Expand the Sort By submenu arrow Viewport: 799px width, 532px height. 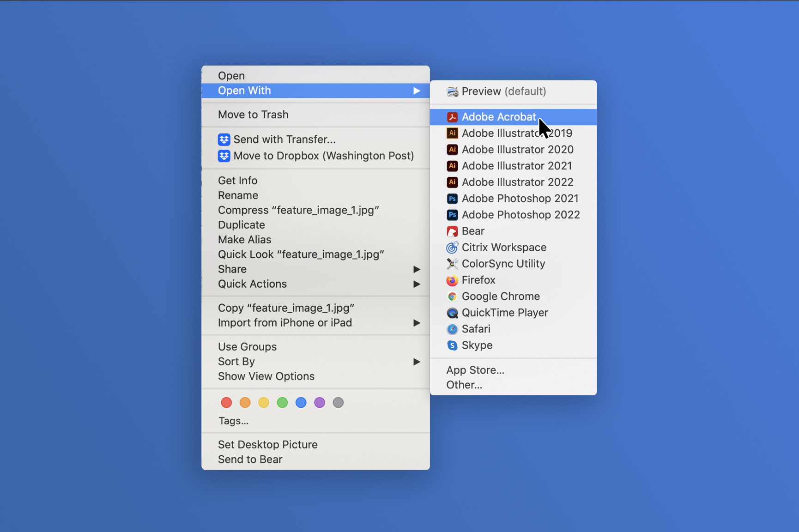point(416,362)
